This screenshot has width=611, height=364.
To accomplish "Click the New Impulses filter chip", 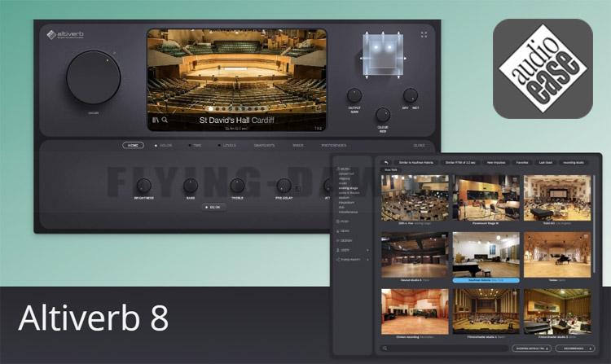I will coord(496,162).
